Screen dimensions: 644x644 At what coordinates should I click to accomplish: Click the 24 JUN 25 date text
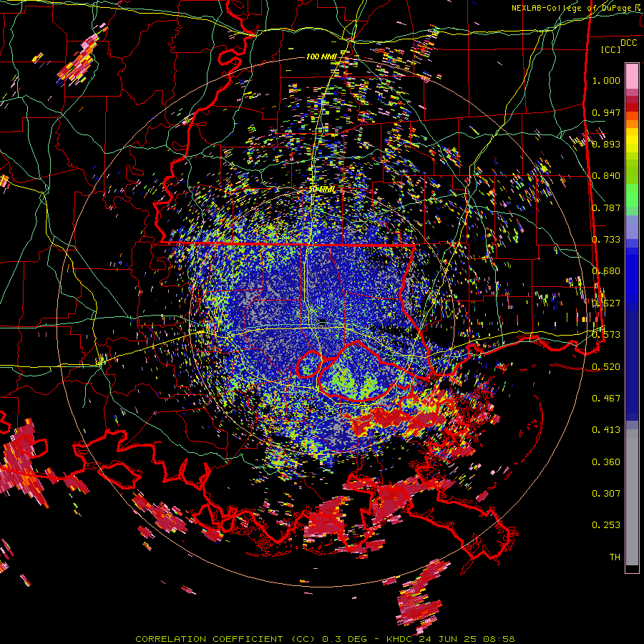[449, 639]
